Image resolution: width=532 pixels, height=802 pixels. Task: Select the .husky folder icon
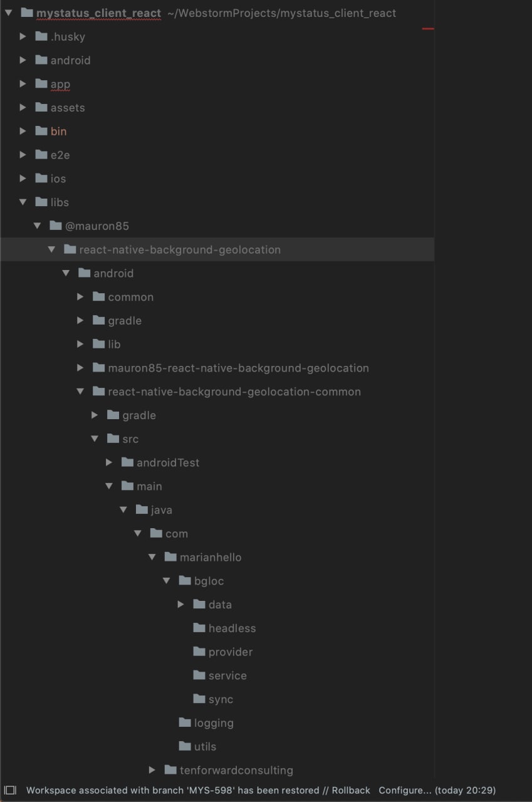pos(41,36)
